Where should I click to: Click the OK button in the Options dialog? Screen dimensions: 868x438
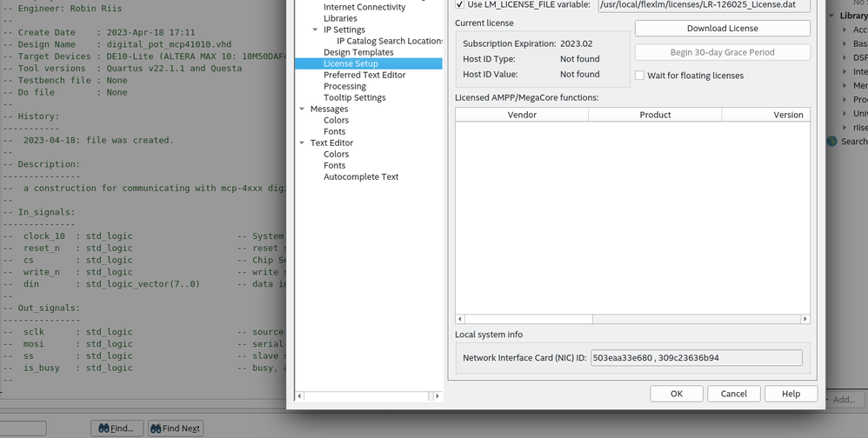[677, 394]
